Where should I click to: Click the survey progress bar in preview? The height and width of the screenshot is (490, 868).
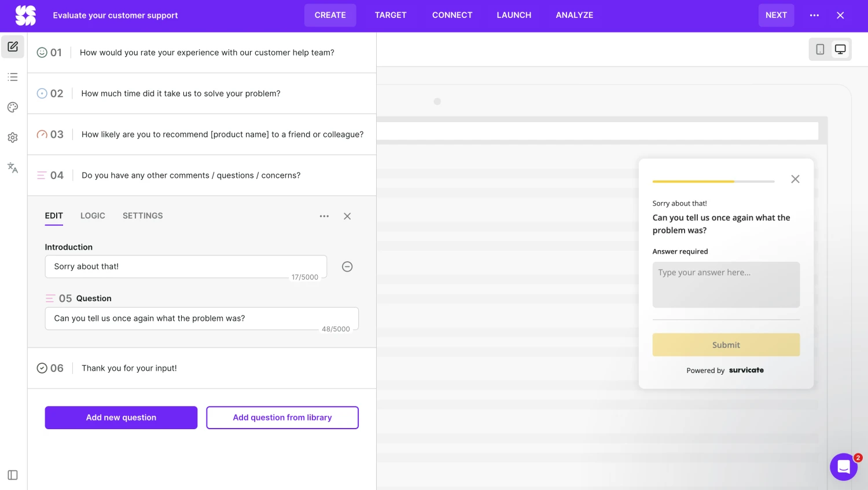pyautogui.click(x=713, y=181)
